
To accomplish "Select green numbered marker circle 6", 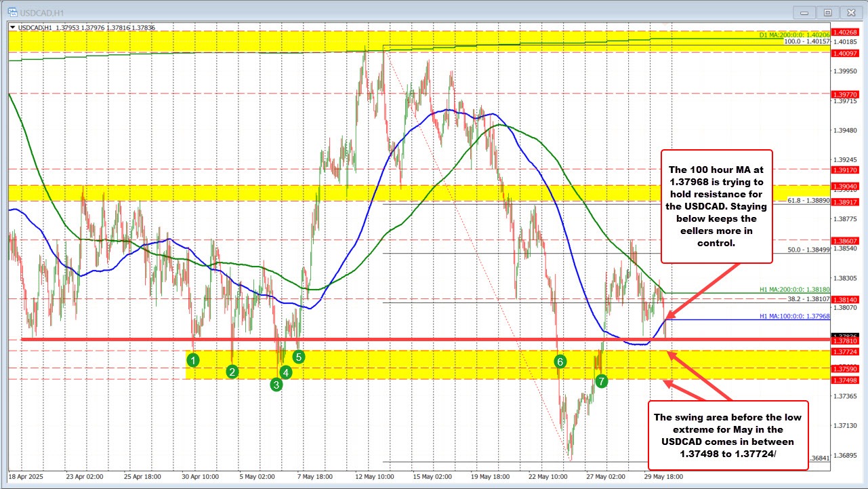I will tap(560, 362).
